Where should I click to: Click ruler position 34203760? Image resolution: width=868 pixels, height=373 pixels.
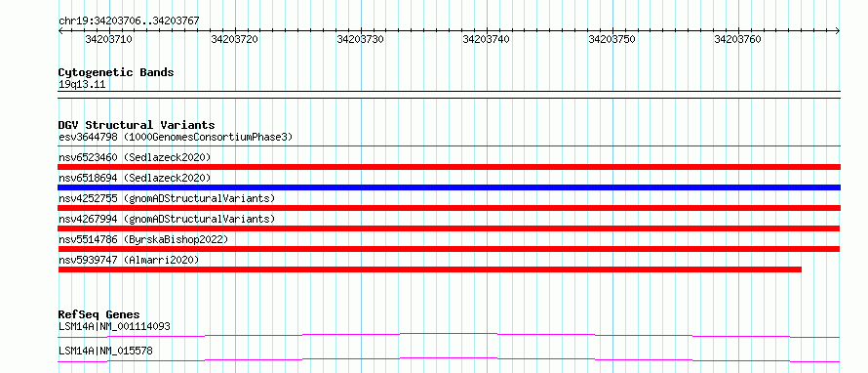point(738,39)
